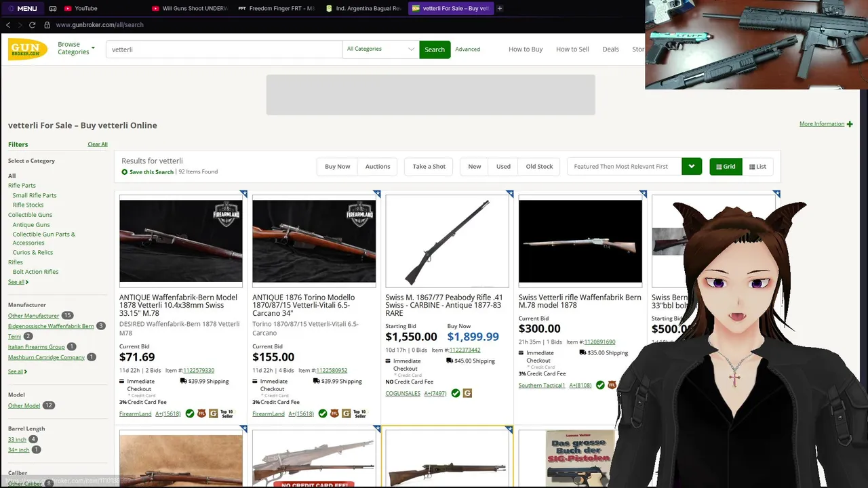Screen dimensions: 868x488
Task: Select the Bolt Action Rifles category
Action: coord(35,272)
